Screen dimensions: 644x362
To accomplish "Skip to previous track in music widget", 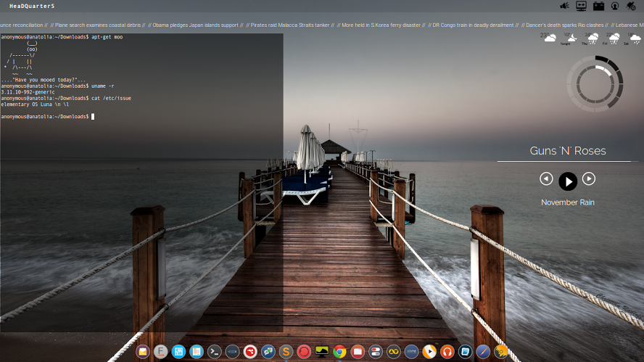I will [x=546, y=178].
